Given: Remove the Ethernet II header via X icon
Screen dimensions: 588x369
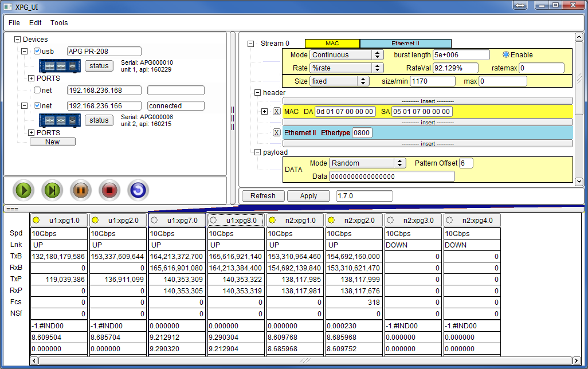Looking at the screenshot, I should (277, 132).
